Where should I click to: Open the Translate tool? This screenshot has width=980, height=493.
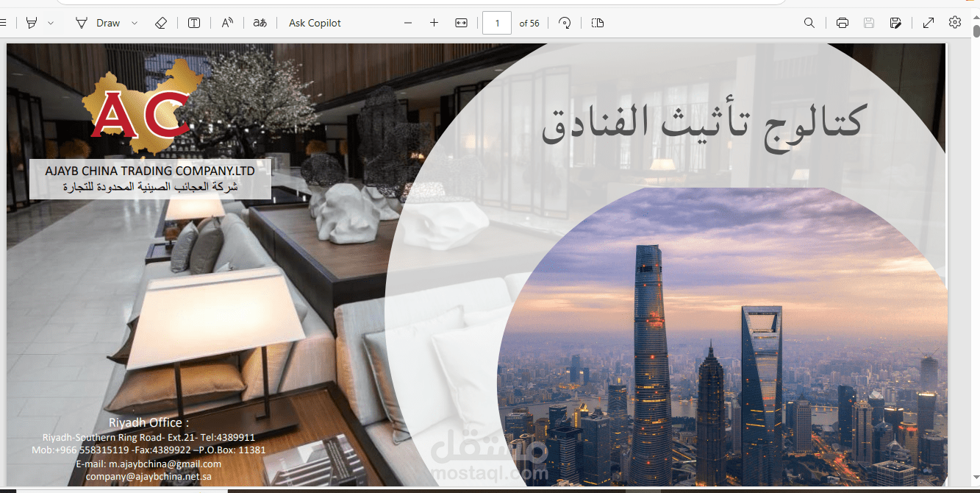[260, 23]
